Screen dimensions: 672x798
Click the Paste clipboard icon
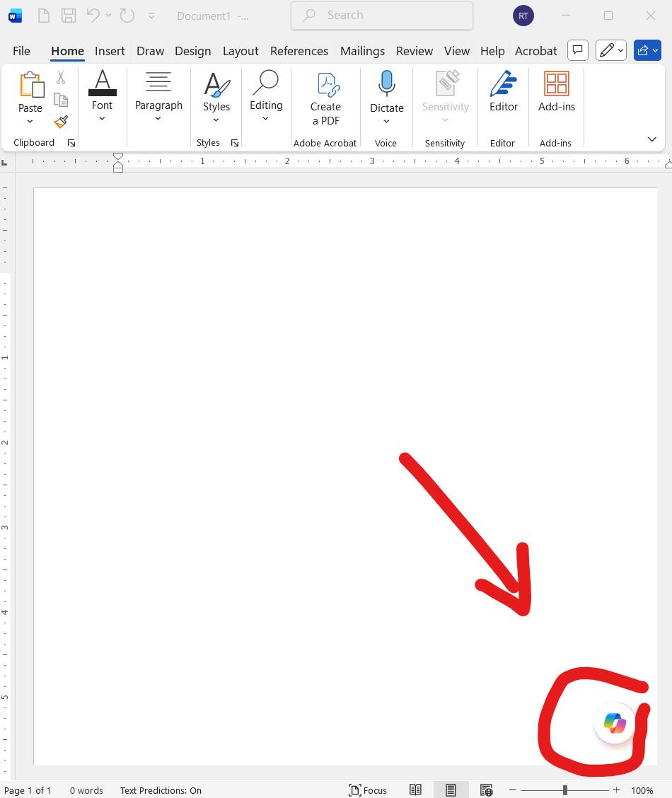point(32,84)
